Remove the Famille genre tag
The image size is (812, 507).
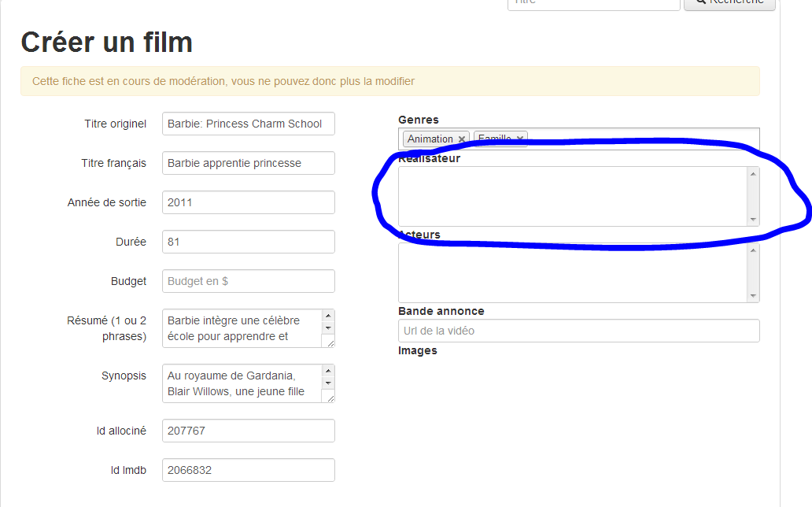coord(519,139)
